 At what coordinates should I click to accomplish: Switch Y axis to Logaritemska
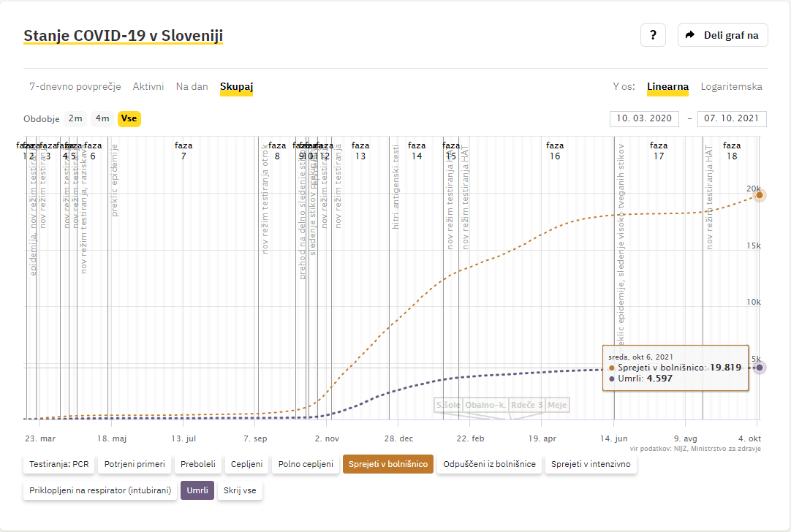click(731, 87)
